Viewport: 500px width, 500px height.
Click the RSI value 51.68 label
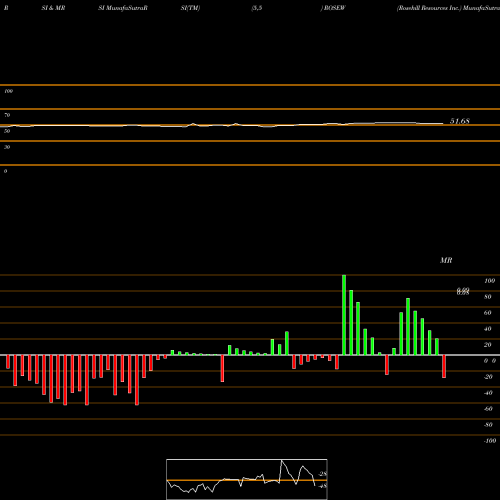tap(460, 121)
